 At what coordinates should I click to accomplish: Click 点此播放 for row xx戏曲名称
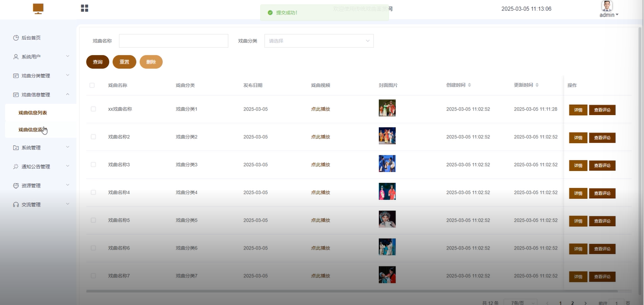point(320,109)
